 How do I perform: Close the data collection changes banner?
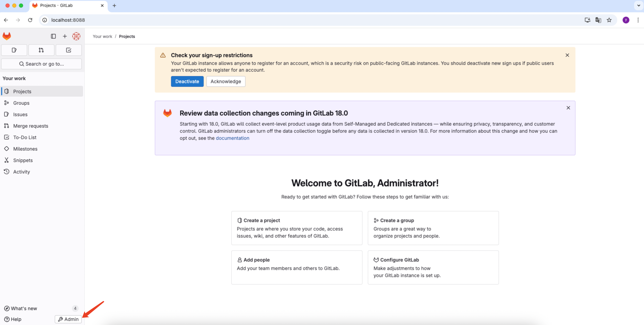coord(568,108)
